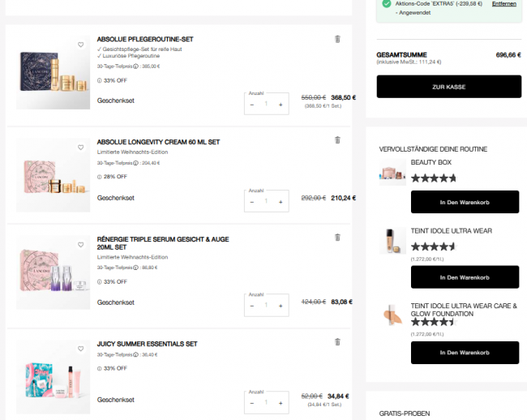Delete Juicy Summer Essentials Set from cart

pos(337,342)
